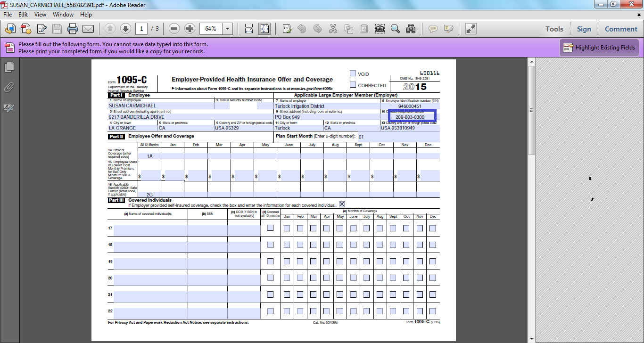Tick the CORRECTED checkbox
Image resolution: width=644 pixels, height=343 pixels.
(x=353, y=85)
